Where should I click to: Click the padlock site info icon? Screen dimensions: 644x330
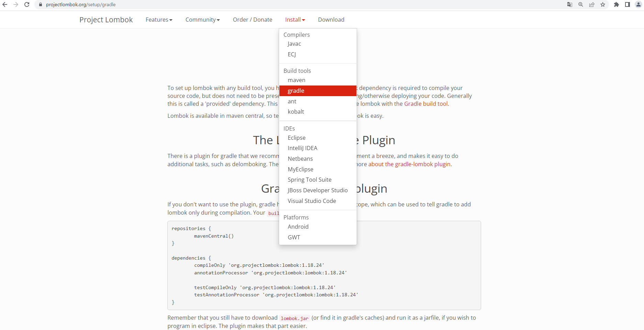coord(40,4)
